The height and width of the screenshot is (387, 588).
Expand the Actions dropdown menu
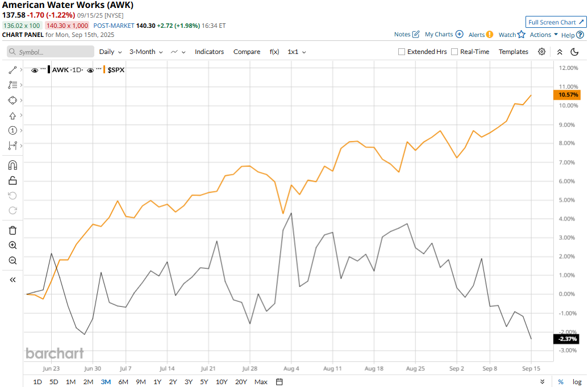click(x=543, y=35)
